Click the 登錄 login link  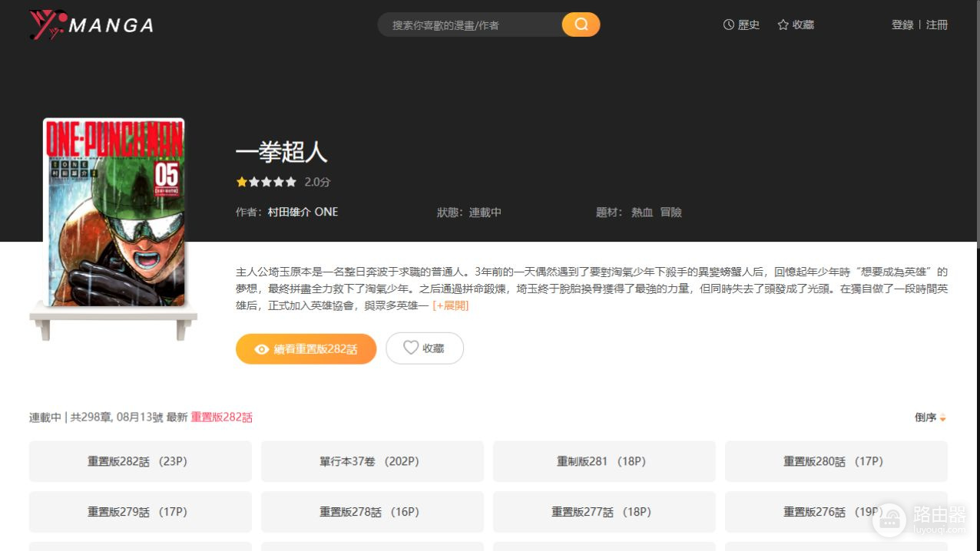click(902, 25)
